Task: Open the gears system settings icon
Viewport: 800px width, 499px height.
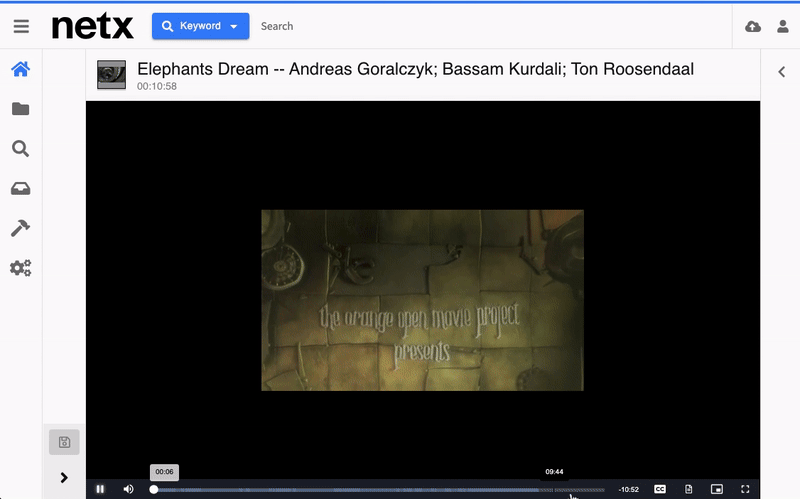Action: coord(20,268)
